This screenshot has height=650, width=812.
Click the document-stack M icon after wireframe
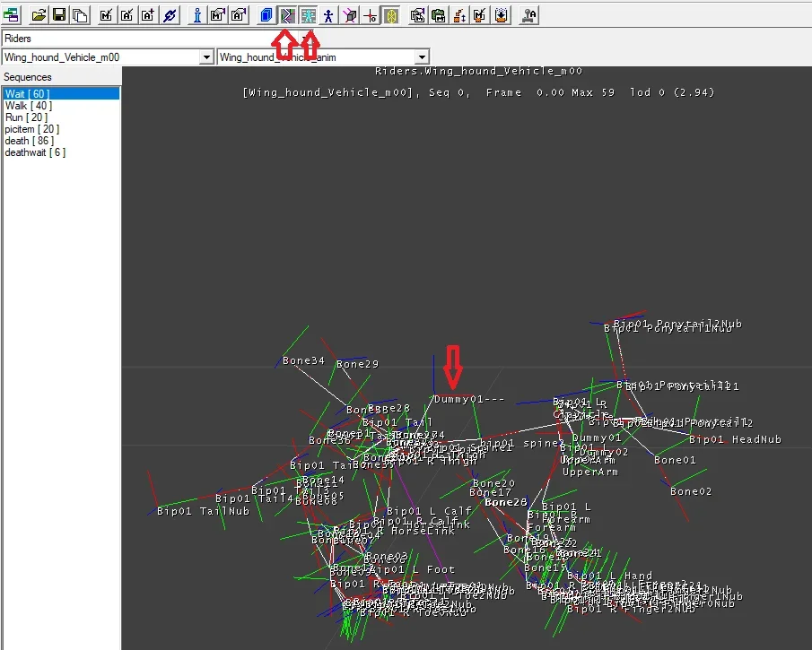tap(417, 15)
